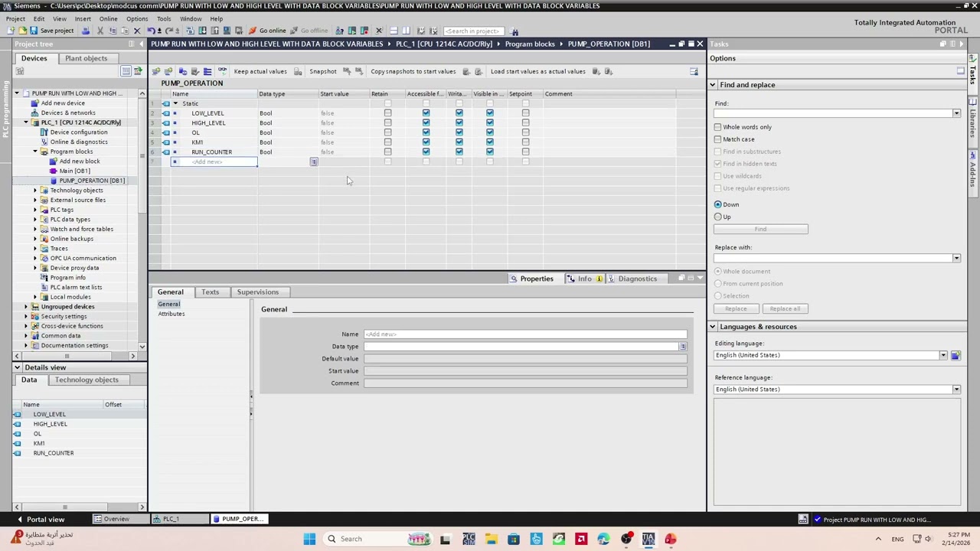Open File Explorer in taskbar
Screen dimensions: 980x551
pos(491,539)
